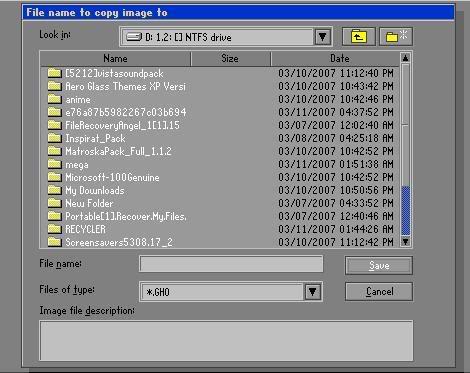Click the Save button
The width and height of the screenshot is (470, 373).
point(379,266)
